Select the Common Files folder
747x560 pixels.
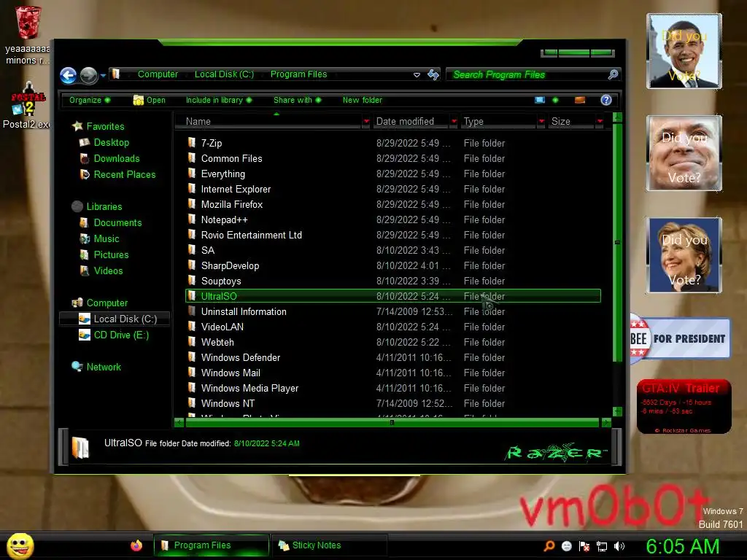click(x=231, y=158)
